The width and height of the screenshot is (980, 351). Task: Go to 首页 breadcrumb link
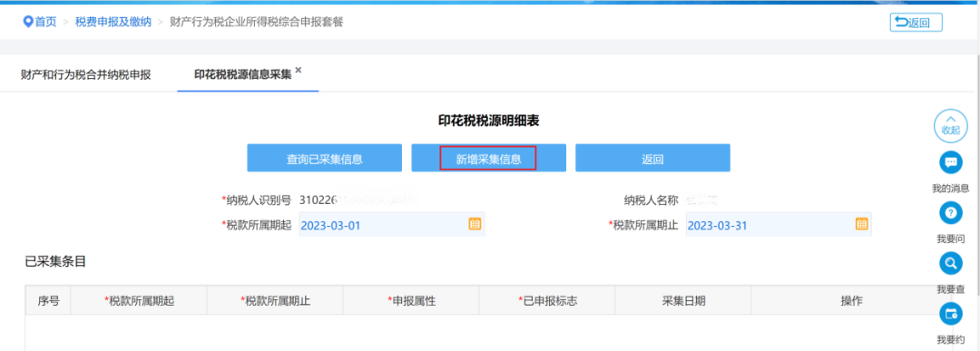click(x=45, y=22)
